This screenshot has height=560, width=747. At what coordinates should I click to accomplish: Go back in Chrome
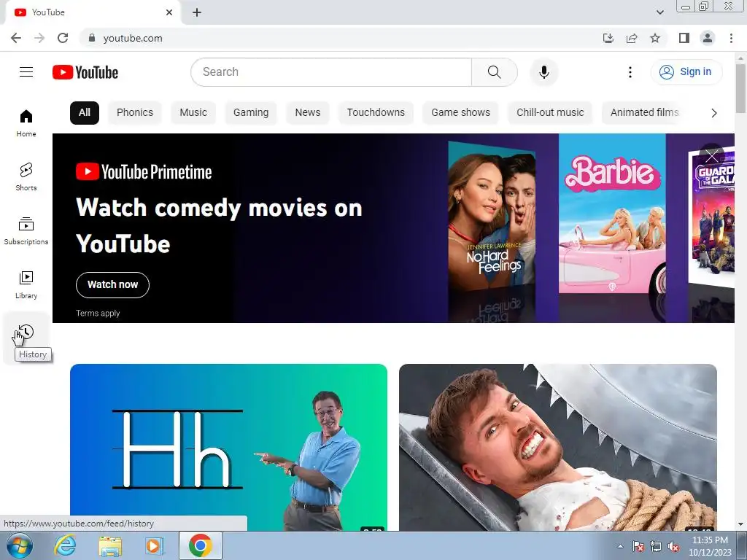point(16,38)
